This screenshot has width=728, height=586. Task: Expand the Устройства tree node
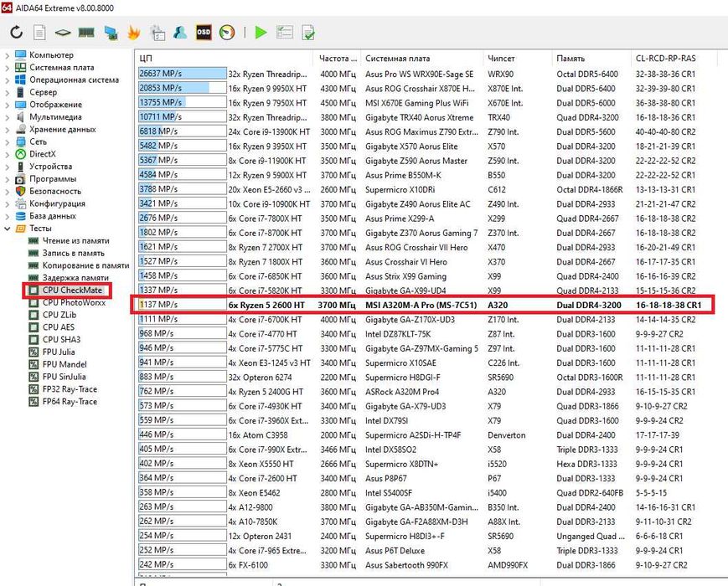tap(7, 167)
